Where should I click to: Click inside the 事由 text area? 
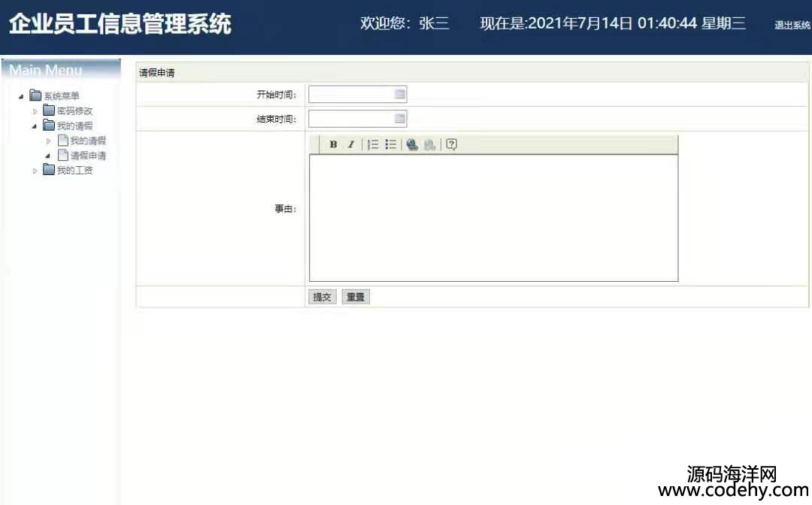493,218
